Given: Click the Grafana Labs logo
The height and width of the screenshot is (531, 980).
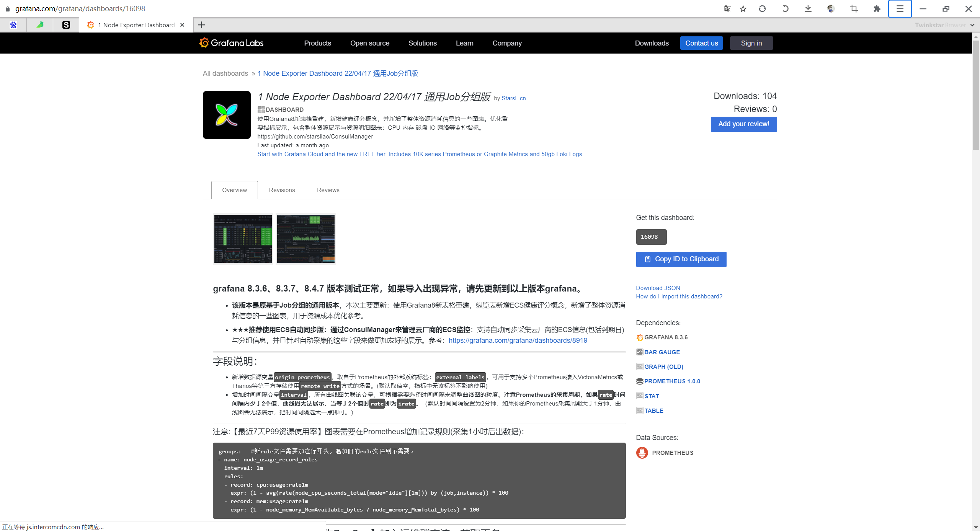Looking at the screenshot, I should (231, 43).
